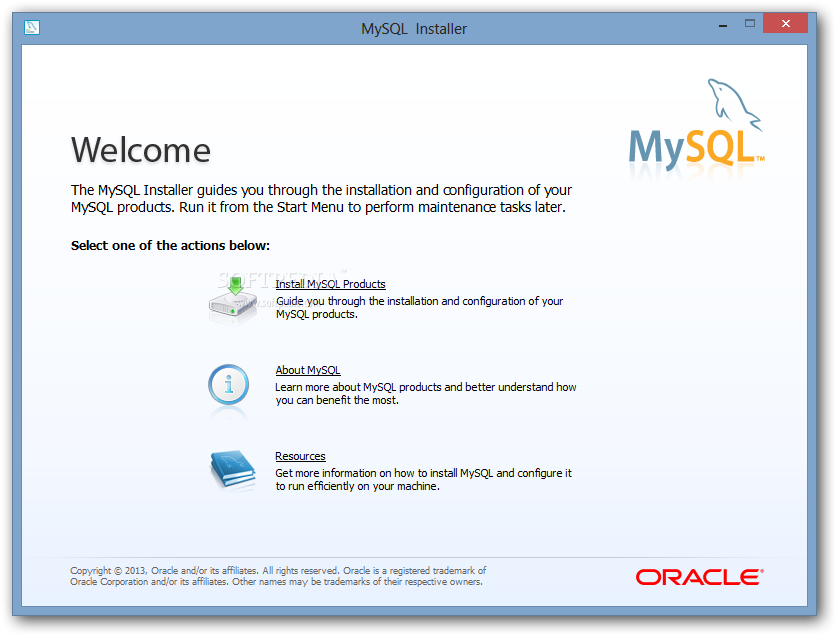The width and height of the screenshot is (837, 636).
Task: Click the Oracle copyright notice text
Action: [278, 576]
